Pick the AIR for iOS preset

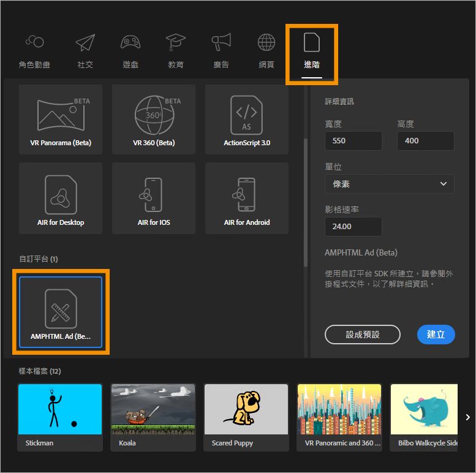point(154,199)
